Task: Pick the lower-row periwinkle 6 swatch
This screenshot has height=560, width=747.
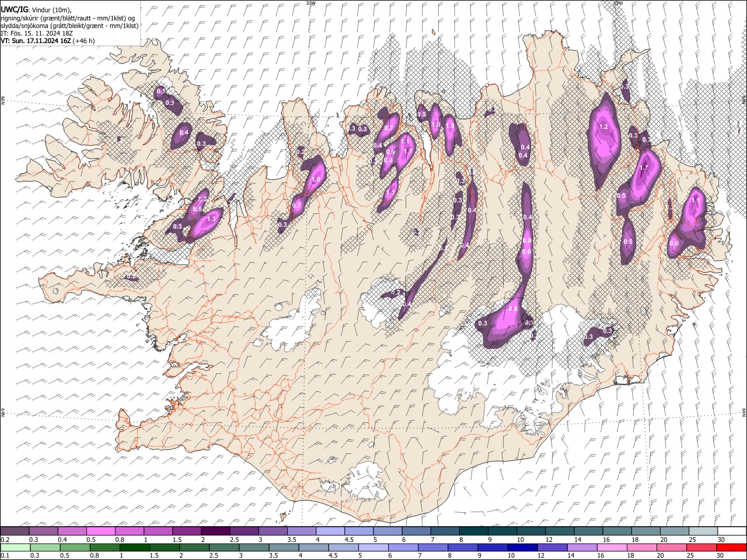Action: pyautogui.click(x=403, y=547)
